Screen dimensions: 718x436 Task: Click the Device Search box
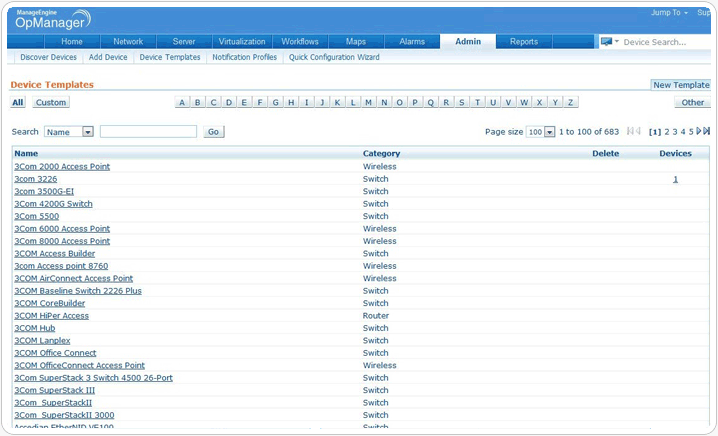click(666, 42)
